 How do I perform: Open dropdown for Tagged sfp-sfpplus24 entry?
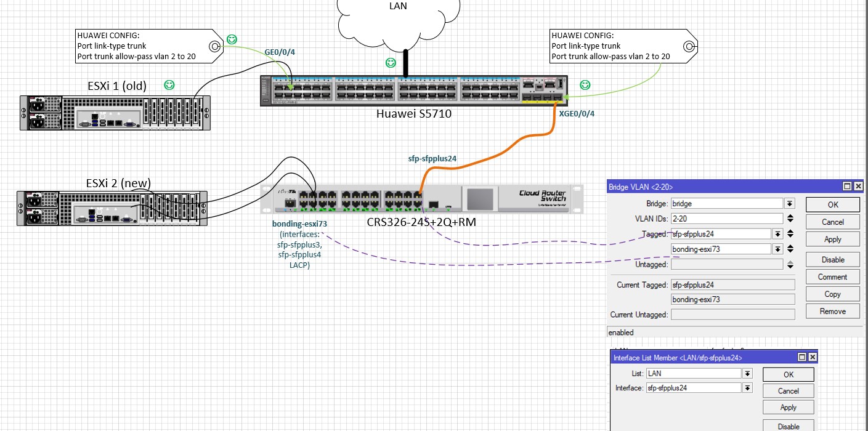pyautogui.click(x=778, y=234)
